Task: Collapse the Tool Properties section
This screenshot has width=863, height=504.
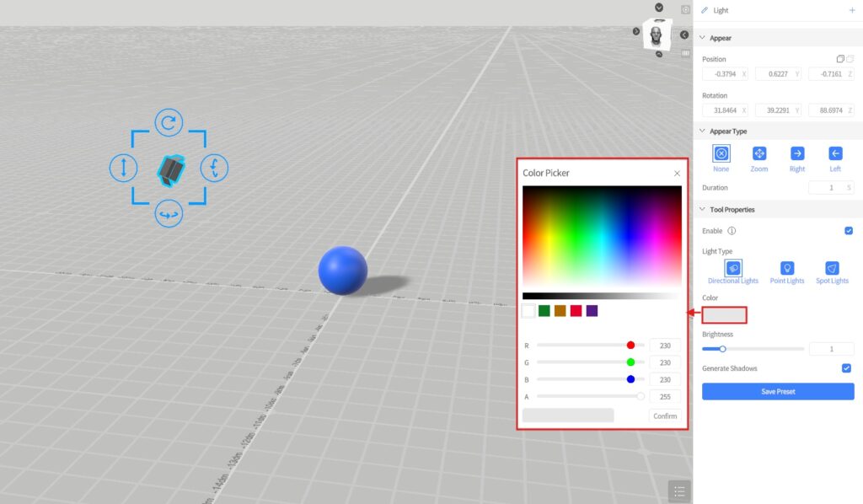Action: click(x=703, y=210)
